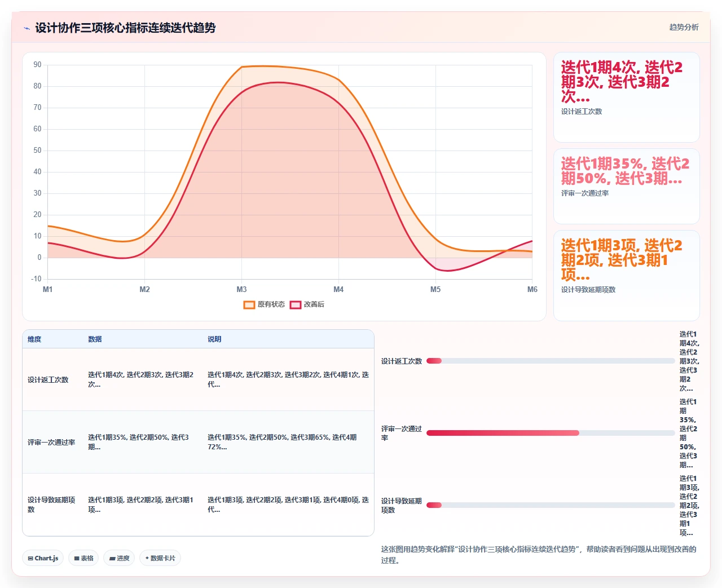This screenshot has height=588, width=722.
Task: Click the title trend icon
Action: (27, 28)
